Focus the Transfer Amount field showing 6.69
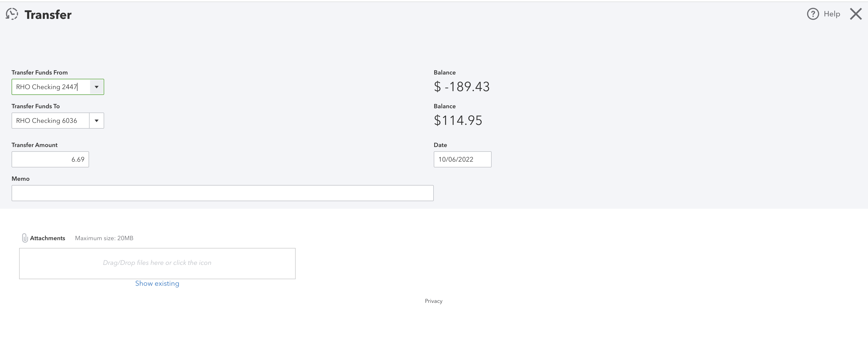Image resolution: width=868 pixels, height=360 pixels. (50, 159)
